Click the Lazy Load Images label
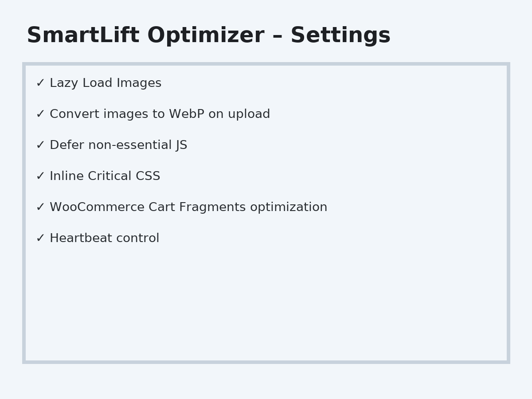Viewport: 532px width, 399px height. pyautogui.click(x=106, y=83)
